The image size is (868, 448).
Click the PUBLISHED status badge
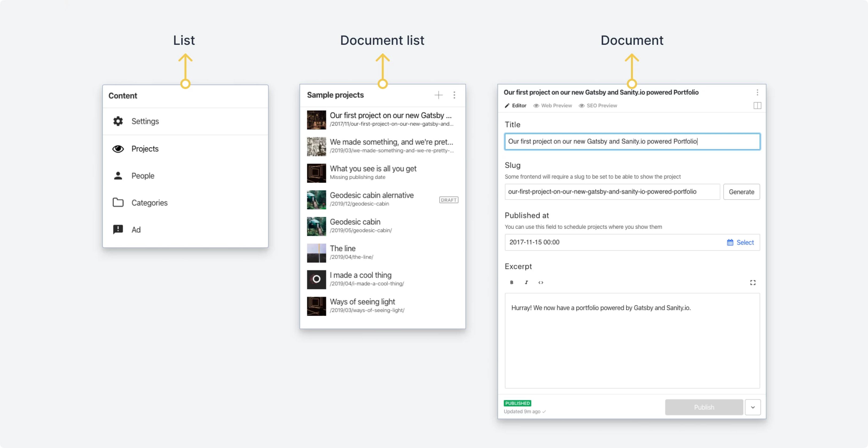tap(517, 403)
